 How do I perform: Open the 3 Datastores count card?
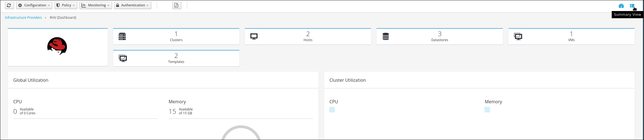pos(439,36)
